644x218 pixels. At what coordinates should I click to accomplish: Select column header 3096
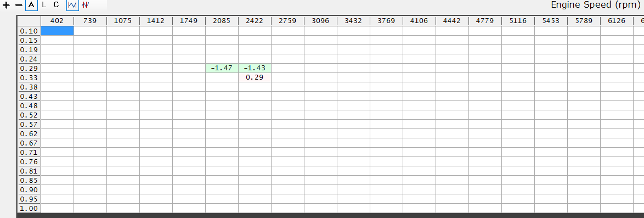click(320, 21)
